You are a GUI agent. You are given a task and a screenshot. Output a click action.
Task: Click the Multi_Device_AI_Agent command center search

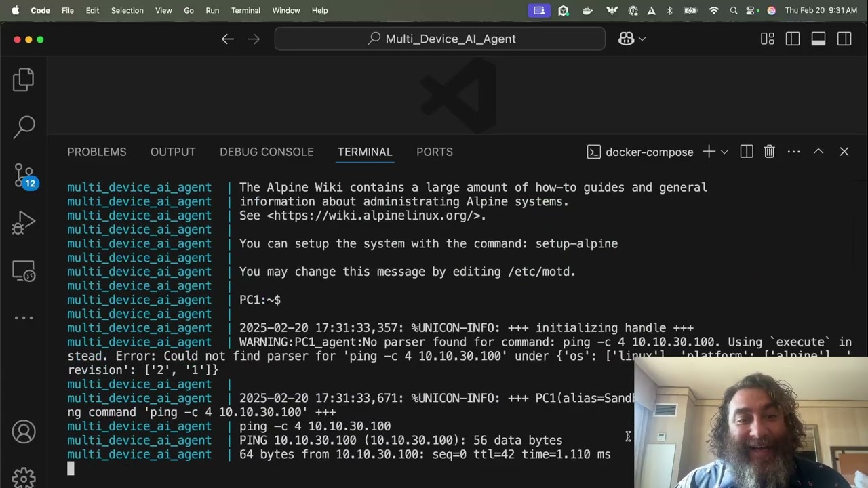point(440,39)
